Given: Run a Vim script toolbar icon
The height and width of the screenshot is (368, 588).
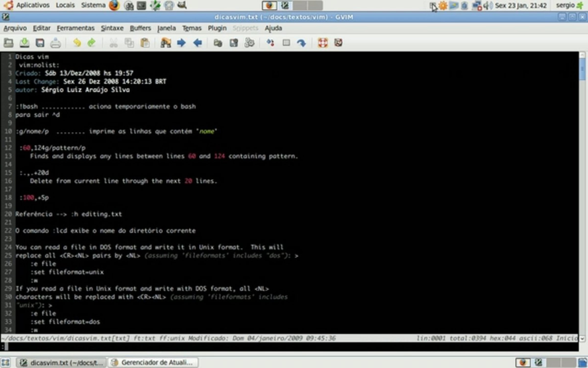Looking at the screenshot, I should pyautogui.click(x=249, y=43).
